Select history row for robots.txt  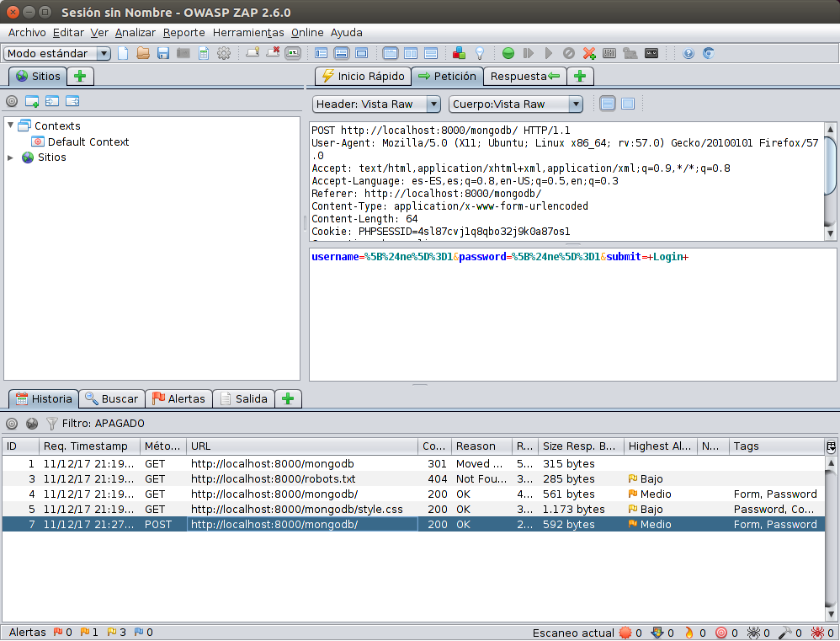(413, 478)
